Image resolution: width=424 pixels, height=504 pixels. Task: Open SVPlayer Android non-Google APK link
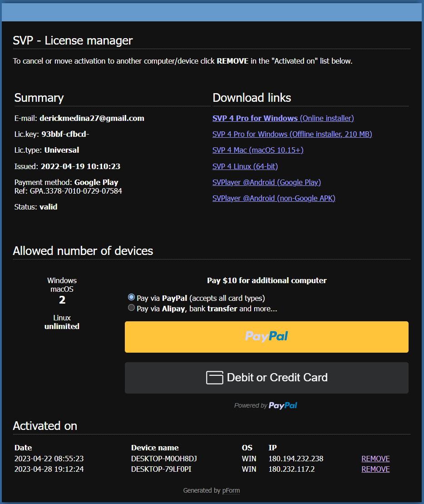[x=274, y=198]
